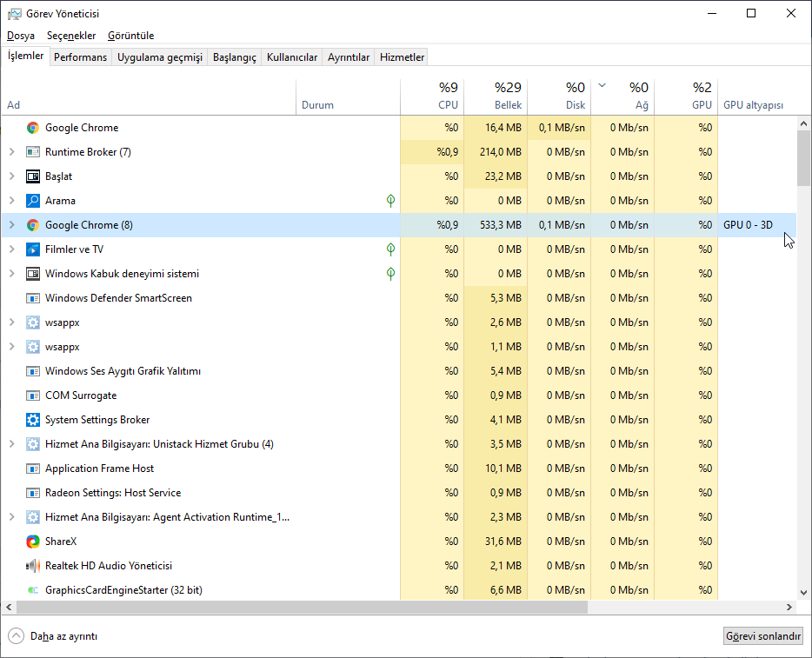
Task: Click the COM Surrogate icon
Action: coord(33,395)
